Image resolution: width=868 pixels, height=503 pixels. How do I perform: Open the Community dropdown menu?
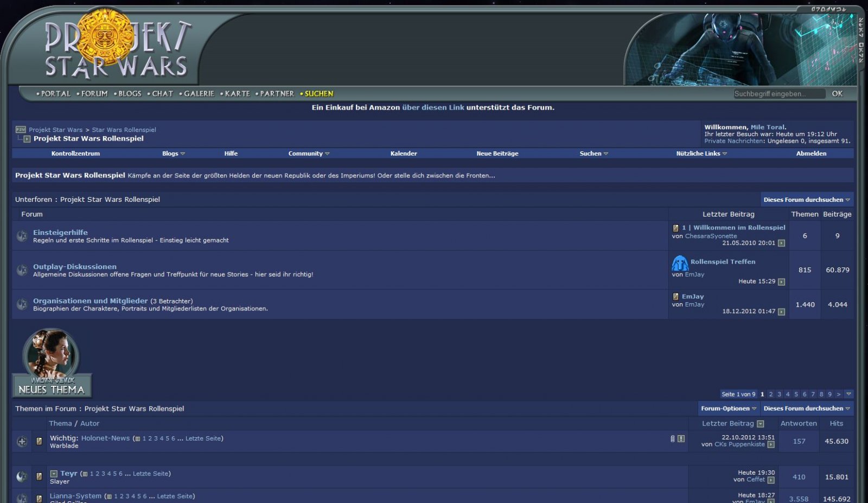pyautogui.click(x=309, y=154)
